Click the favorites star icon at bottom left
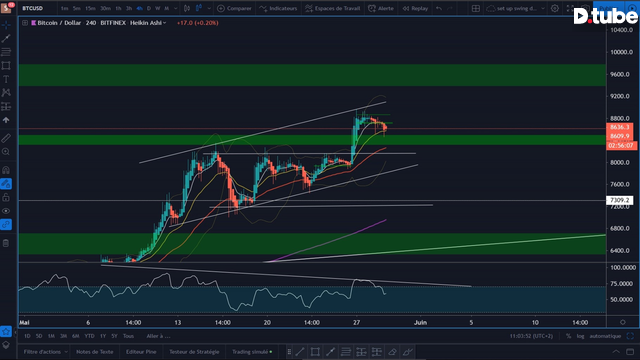This screenshot has width=640, height=360. click(x=6, y=331)
